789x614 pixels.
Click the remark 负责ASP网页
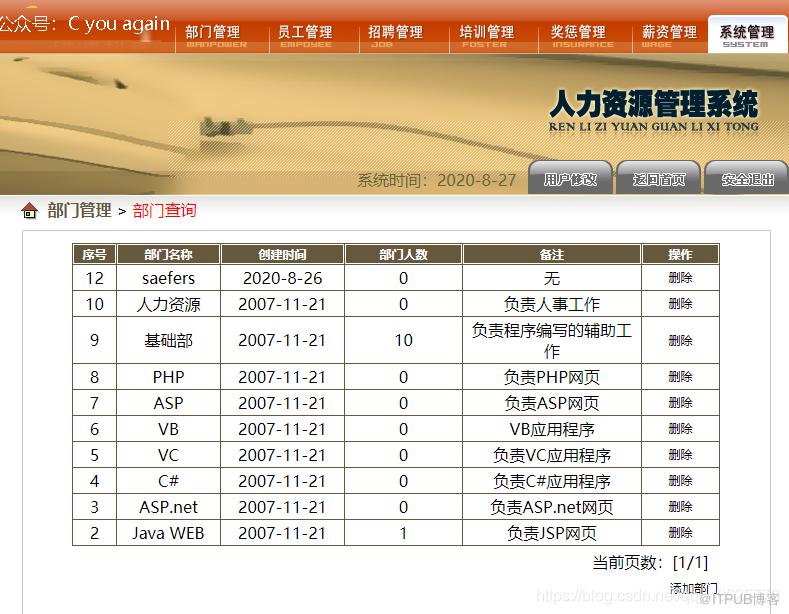coord(552,403)
